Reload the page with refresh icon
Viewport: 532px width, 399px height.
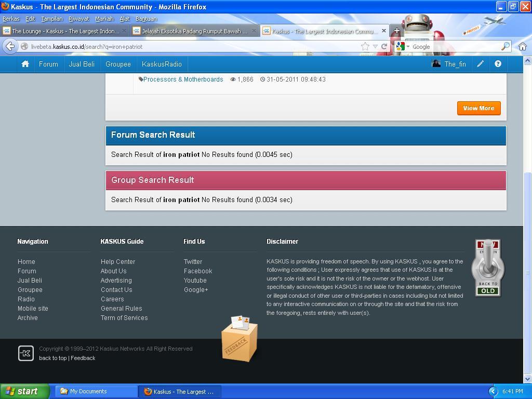click(x=384, y=46)
